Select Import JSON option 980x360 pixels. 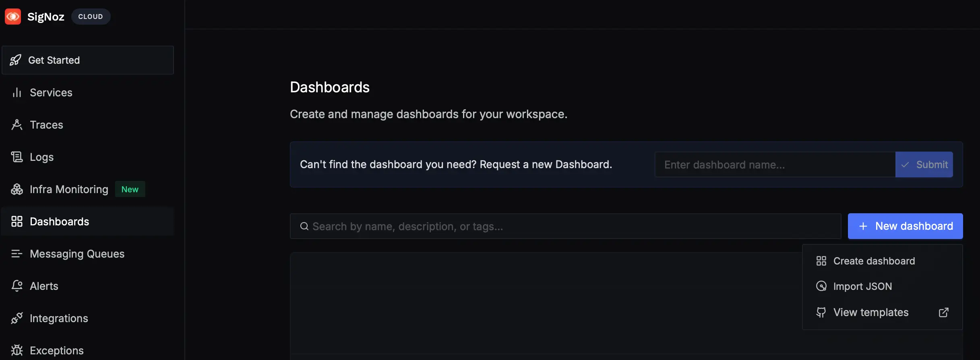(883, 286)
